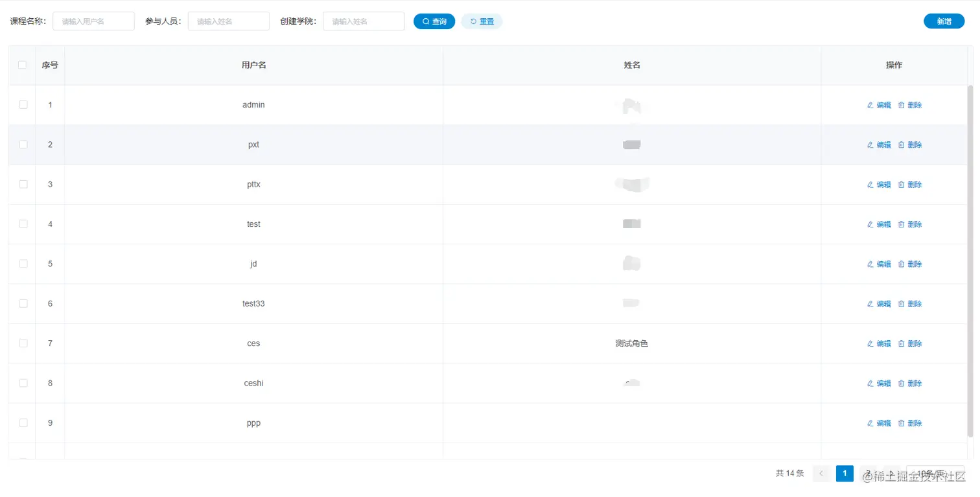This screenshot has height=497, width=980.
Task: Click the 序号 column header
Action: [x=50, y=65]
